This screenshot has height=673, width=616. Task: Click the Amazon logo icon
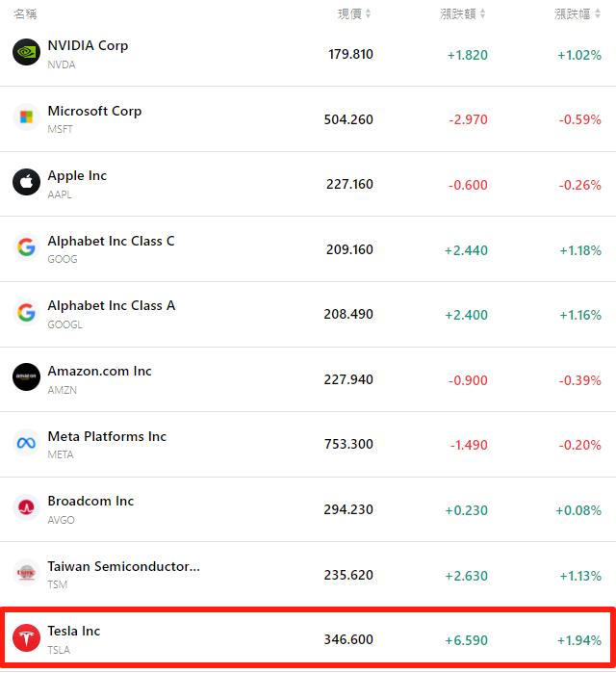coord(26,377)
